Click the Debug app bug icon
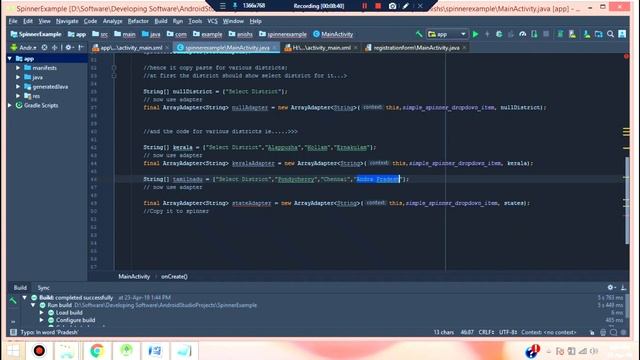This screenshot has width=640, height=360. click(x=499, y=34)
